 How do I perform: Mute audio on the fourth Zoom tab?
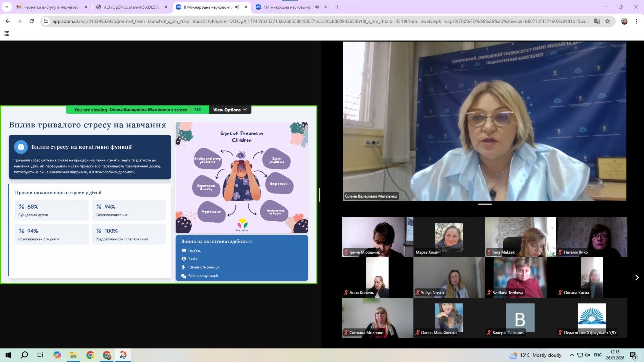coord(317,7)
